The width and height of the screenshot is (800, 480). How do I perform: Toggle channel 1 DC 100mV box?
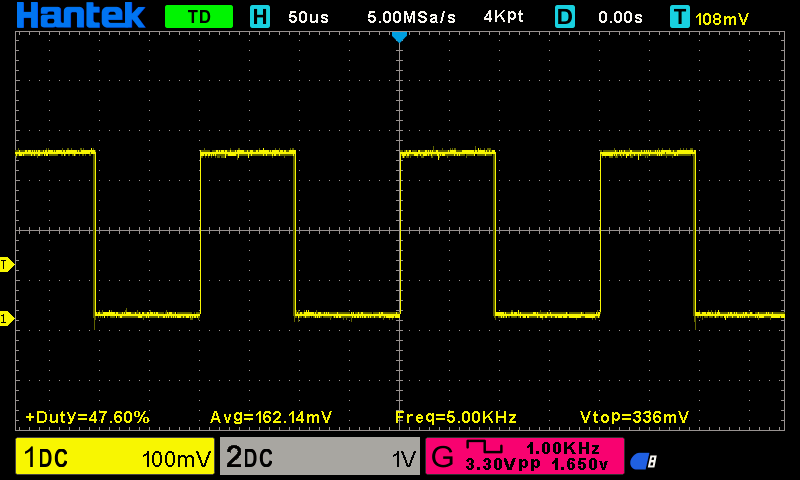(115, 458)
